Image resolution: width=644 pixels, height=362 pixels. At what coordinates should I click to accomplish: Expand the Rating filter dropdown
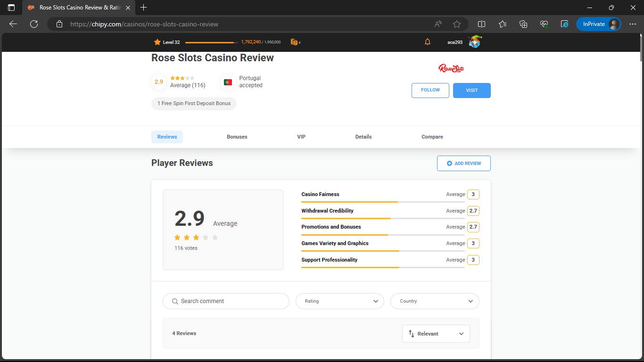pos(340,301)
